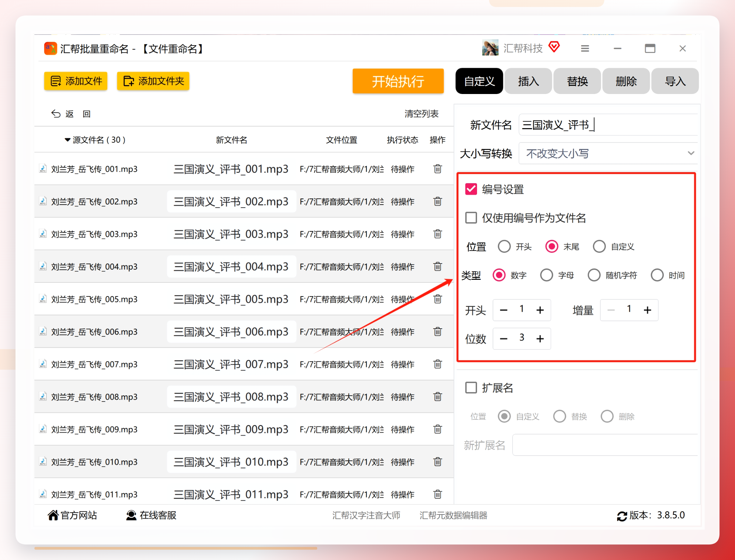The height and width of the screenshot is (560, 735).
Task: Click the refresh icon beside 版本
Action: (622, 516)
